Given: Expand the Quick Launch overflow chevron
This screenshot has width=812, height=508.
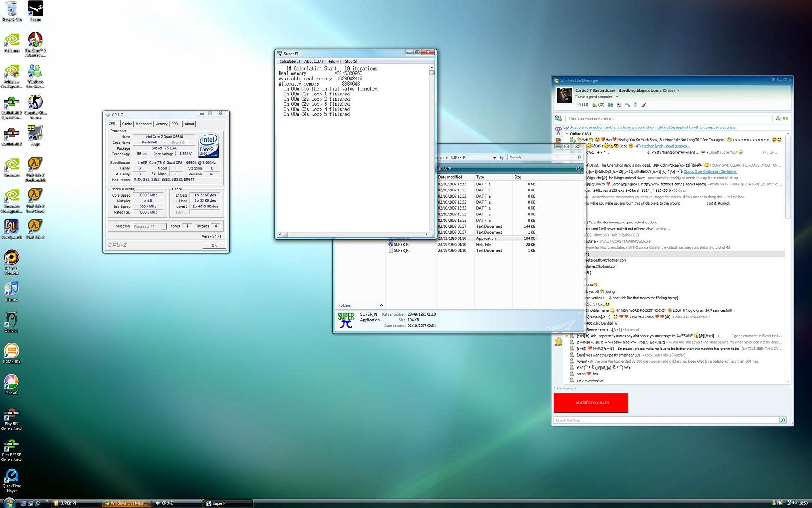Looking at the screenshot, I should point(47,502).
